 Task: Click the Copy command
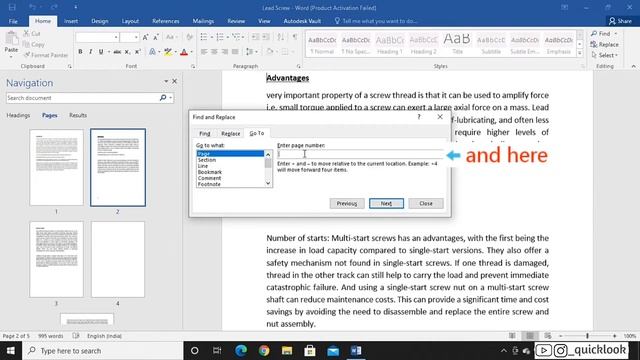[x=33, y=44]
